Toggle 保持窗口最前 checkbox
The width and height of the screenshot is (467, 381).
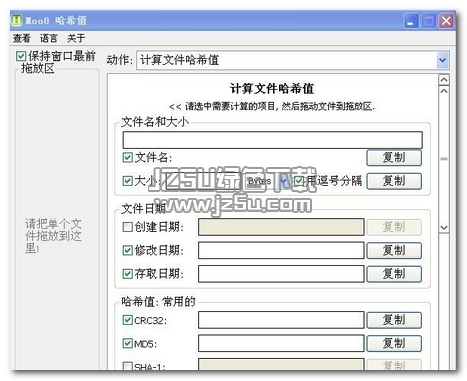pyautogui.click(x=21, y=56)
